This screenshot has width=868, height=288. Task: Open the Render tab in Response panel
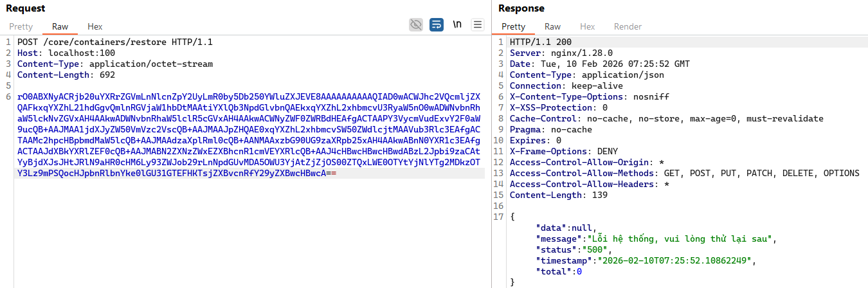pyautogui.click(x=628, y=26)
